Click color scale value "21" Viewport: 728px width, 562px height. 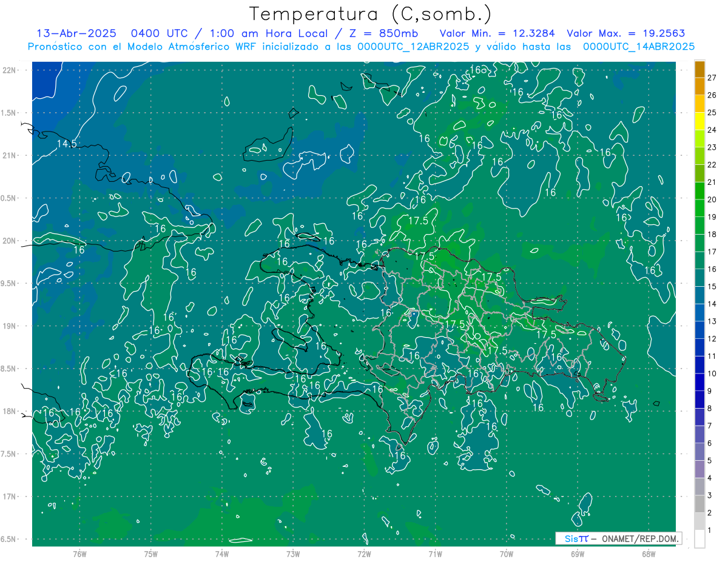(712, 182)
